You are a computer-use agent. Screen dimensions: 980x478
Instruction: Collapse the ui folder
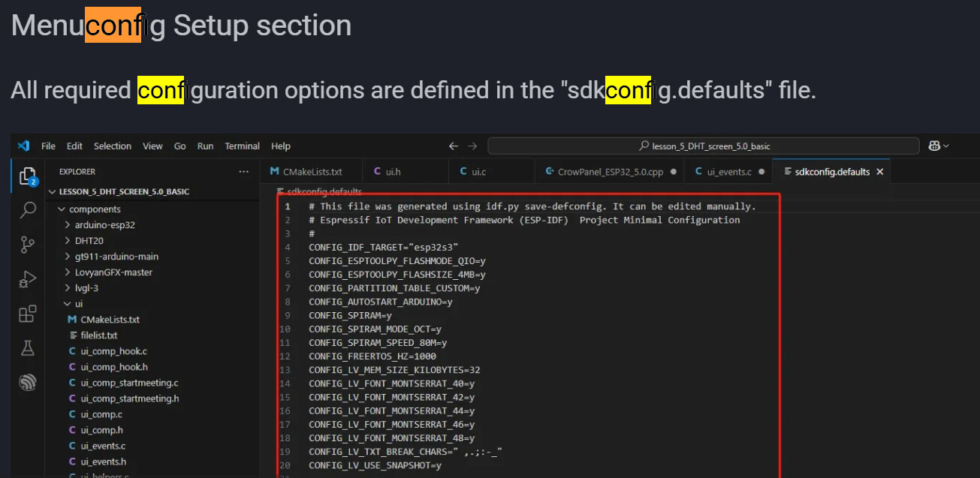point(78,304)
